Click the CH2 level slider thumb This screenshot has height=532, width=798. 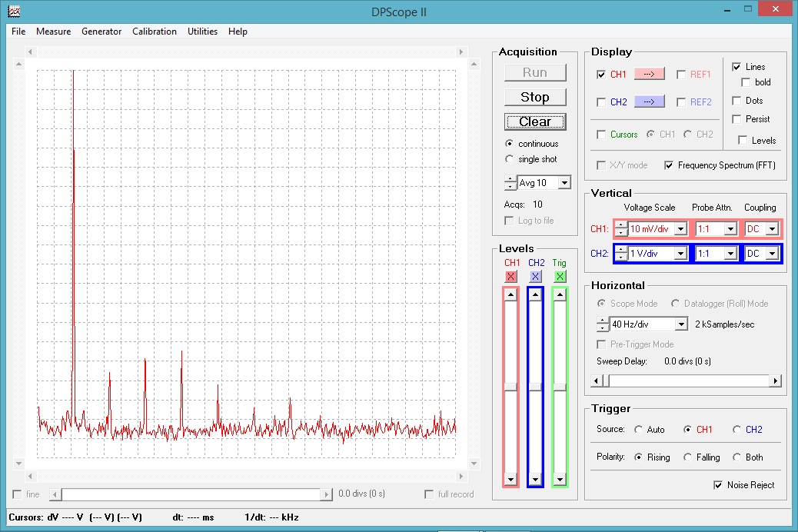[x=535, y=387]
